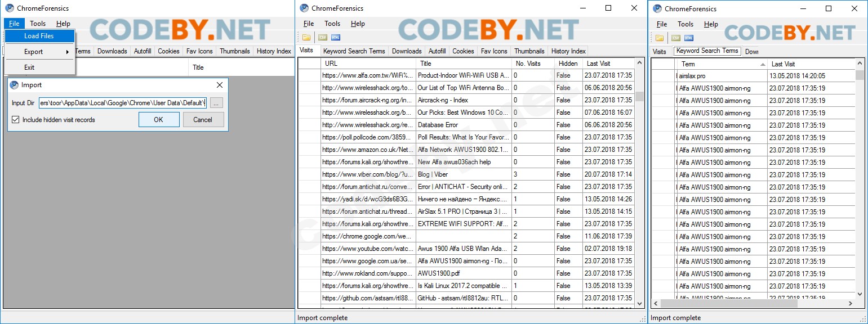This screenshot has width=868, height=324.
Task: Click right window horizontal scrollbar thumb
Action: coord(729,303)
